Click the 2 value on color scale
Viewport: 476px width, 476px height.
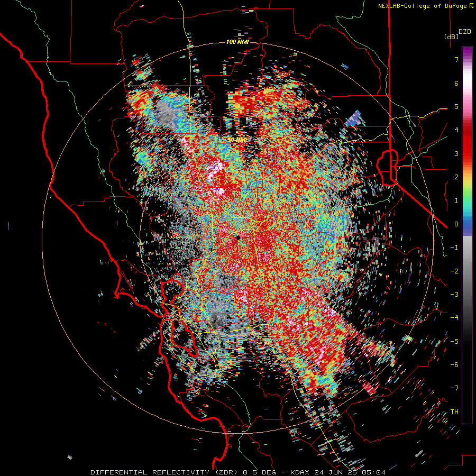tap(456, 177)
